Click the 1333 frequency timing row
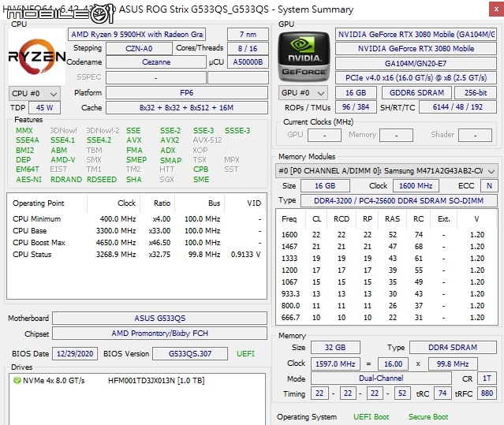Viewport: 504px width, 425px height. click(x=386, y=259)
